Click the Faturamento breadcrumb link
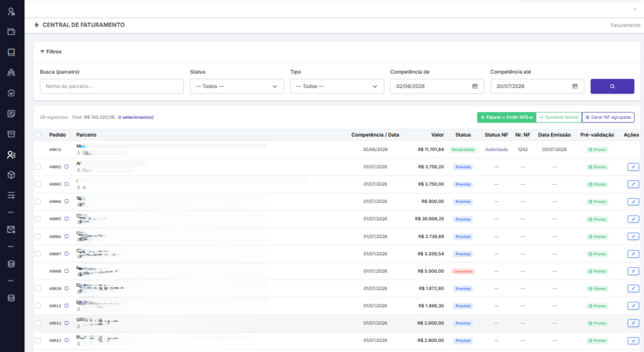Image resolution: width=644 pixels, height=352 pixels. [x=625, y=25]
